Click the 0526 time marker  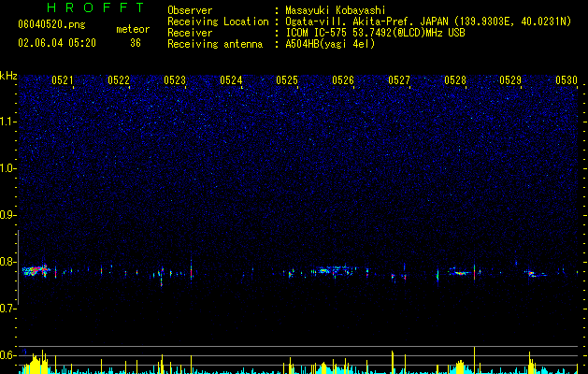(343, 80)
